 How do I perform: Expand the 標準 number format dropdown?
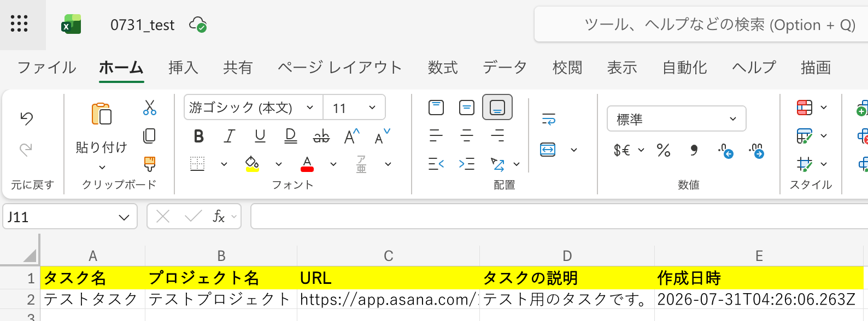677,119
